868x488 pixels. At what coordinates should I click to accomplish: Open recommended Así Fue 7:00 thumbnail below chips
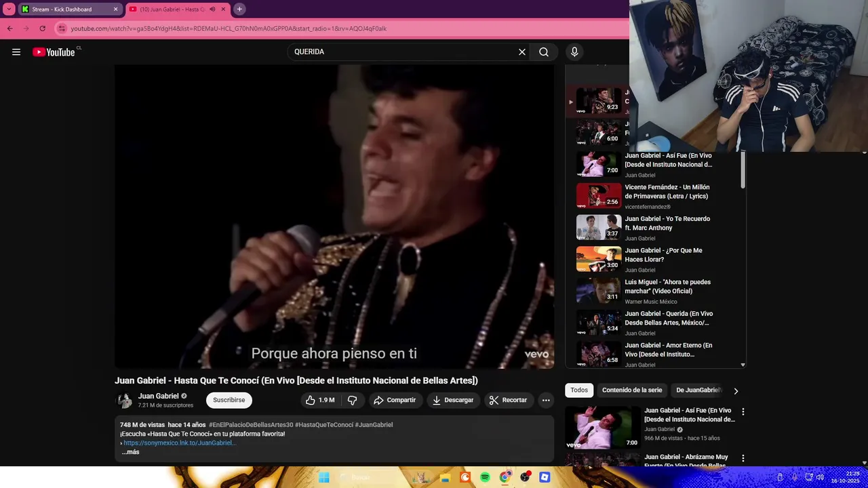pyautogui.click(x=602, y=427)
